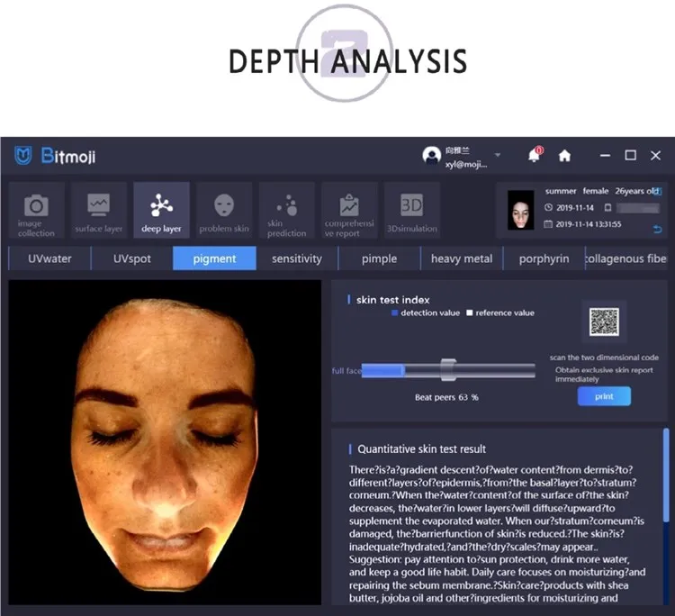Click the calendar icon beside 2019-11-14 13:31:55
Screen dimensions: 675x616
pos(547,224)
